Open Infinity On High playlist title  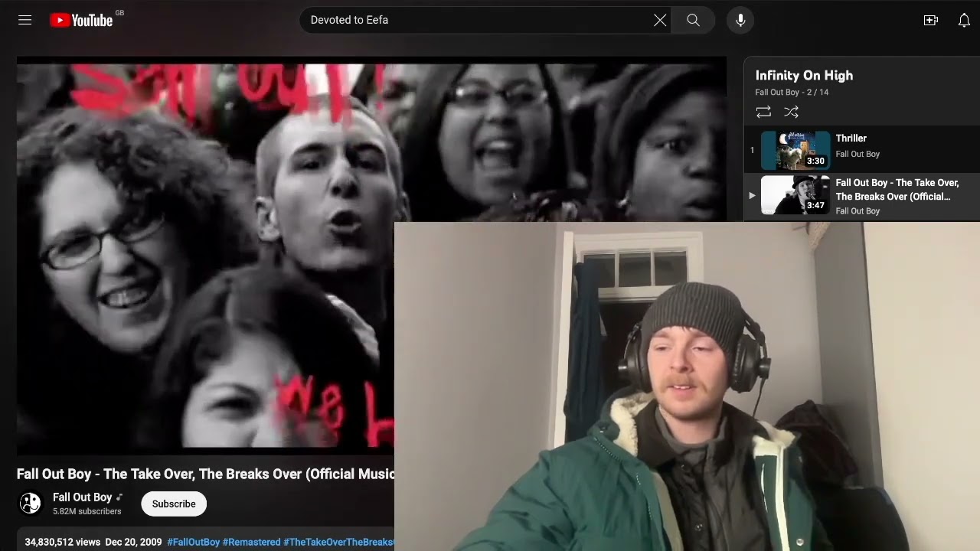click(804, 75)
